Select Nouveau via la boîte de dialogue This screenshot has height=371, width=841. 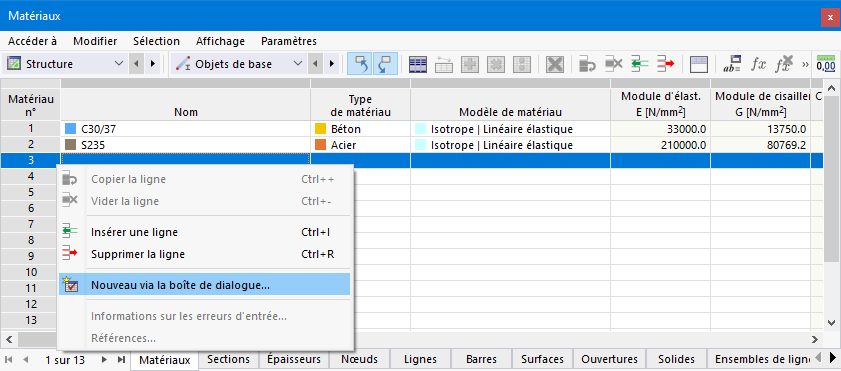204,285
